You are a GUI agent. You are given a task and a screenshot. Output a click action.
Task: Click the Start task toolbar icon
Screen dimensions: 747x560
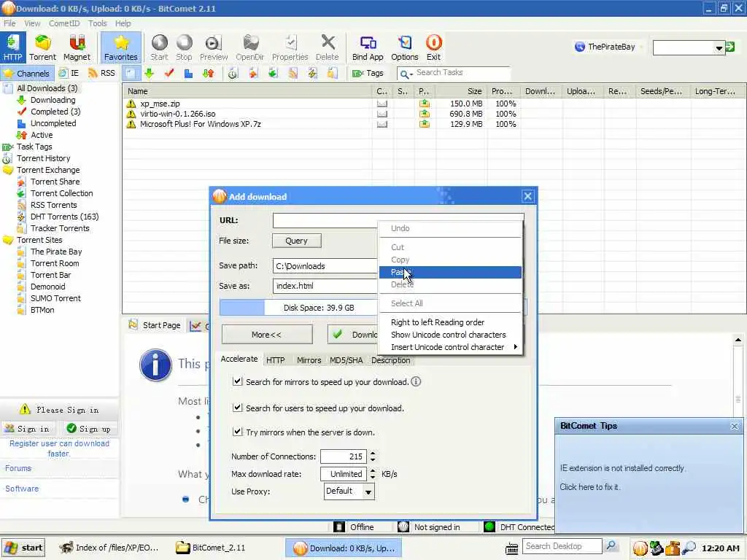[159, 47]
